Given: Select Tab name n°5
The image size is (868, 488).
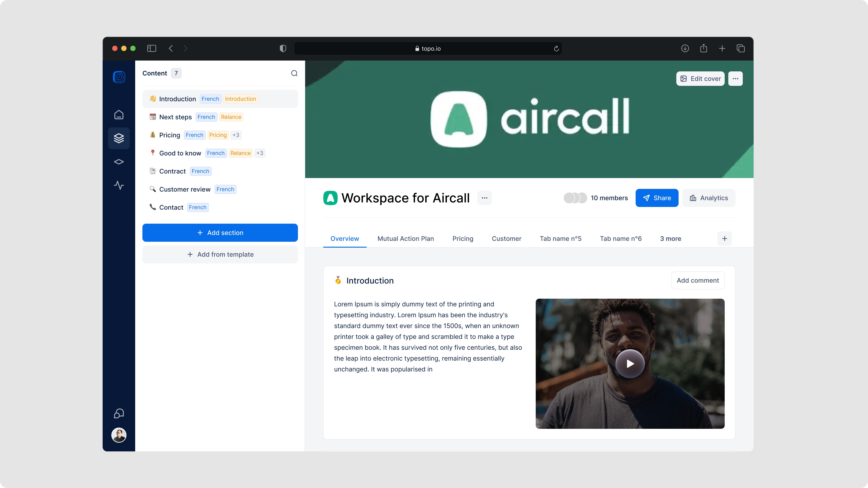Looking at the screenshot, I should pyautogui.click(x=561, y=238).
